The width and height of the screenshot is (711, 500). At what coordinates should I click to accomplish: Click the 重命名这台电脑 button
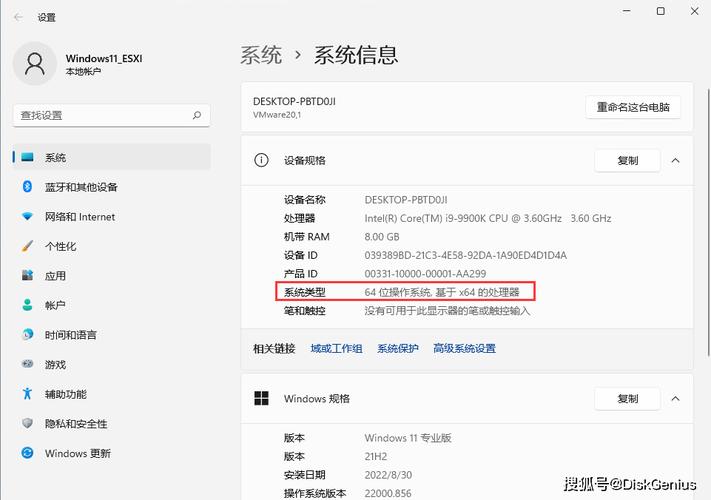point(633,107)
